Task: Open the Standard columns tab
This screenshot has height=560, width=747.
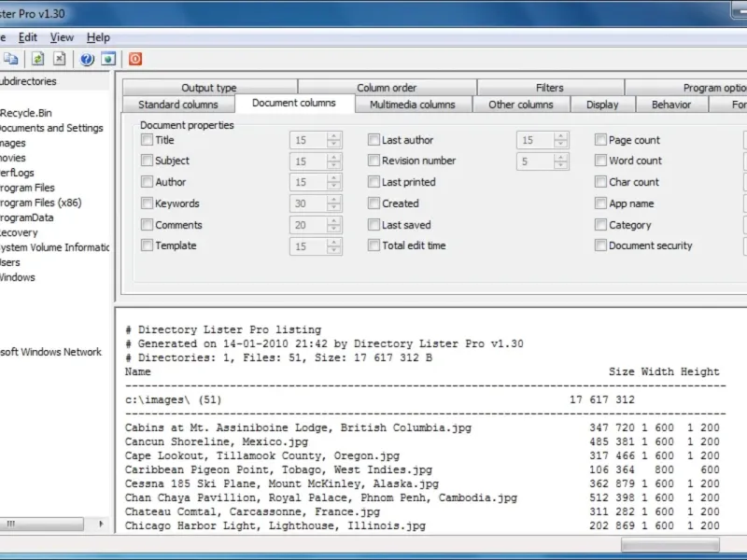Action: click(178, 105)
